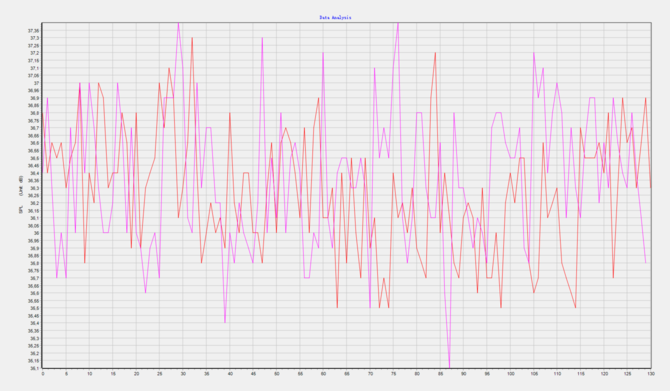Screen dimensions: 670x391
Task: Click the 50 x-axis tick label
Action: [276, 373]
